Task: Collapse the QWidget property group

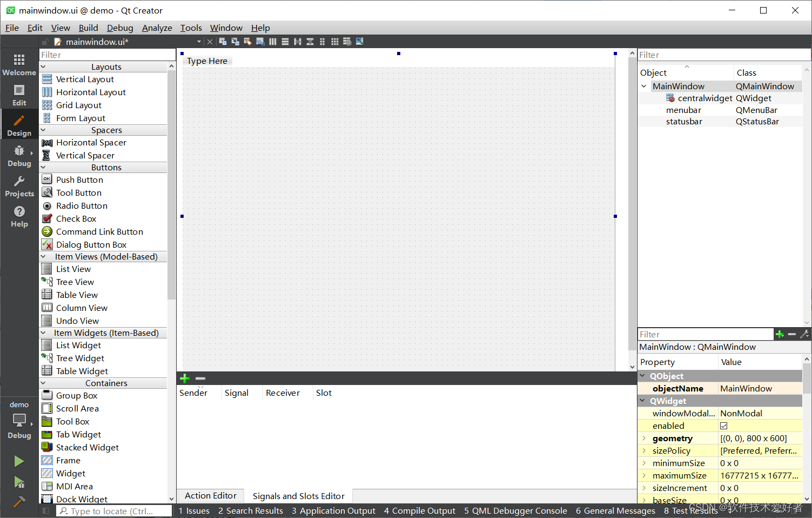Action: click(643, 401)
